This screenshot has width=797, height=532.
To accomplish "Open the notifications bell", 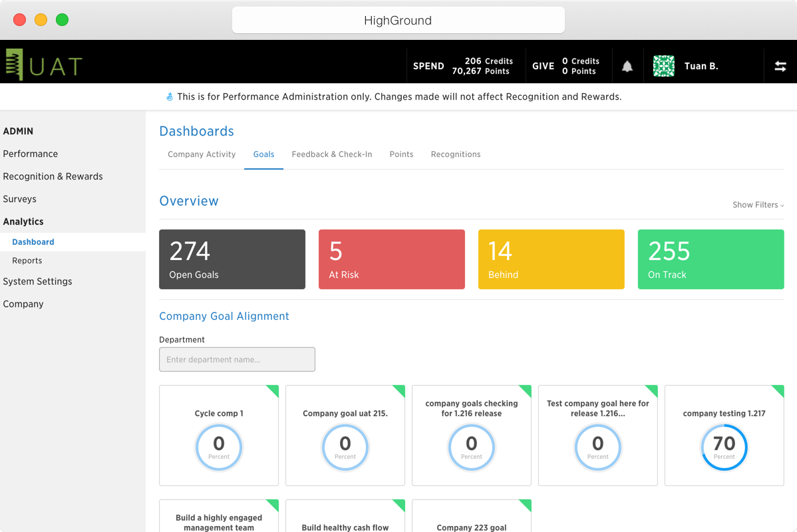I will 627,66.
